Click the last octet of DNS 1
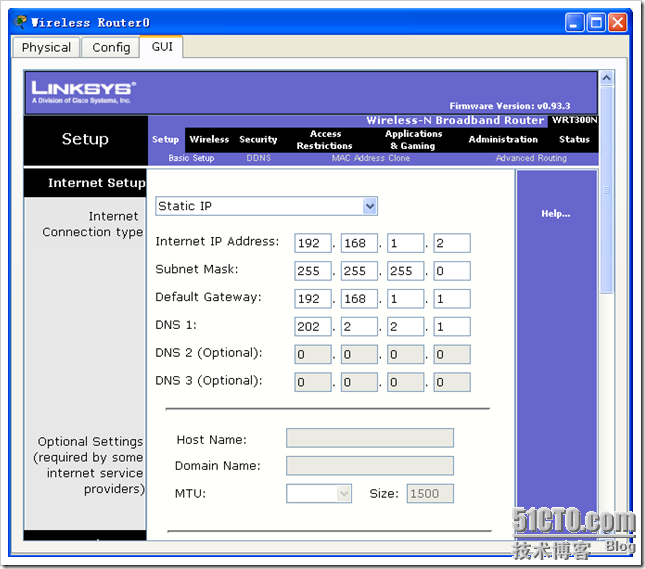 pyautogui.click(x=452, y=327)
